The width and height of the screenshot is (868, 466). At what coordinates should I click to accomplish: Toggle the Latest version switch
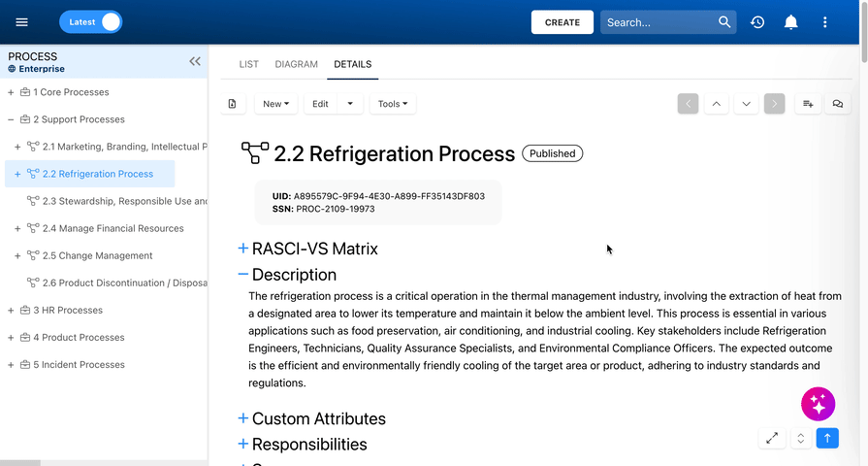(x=91, y=22)
